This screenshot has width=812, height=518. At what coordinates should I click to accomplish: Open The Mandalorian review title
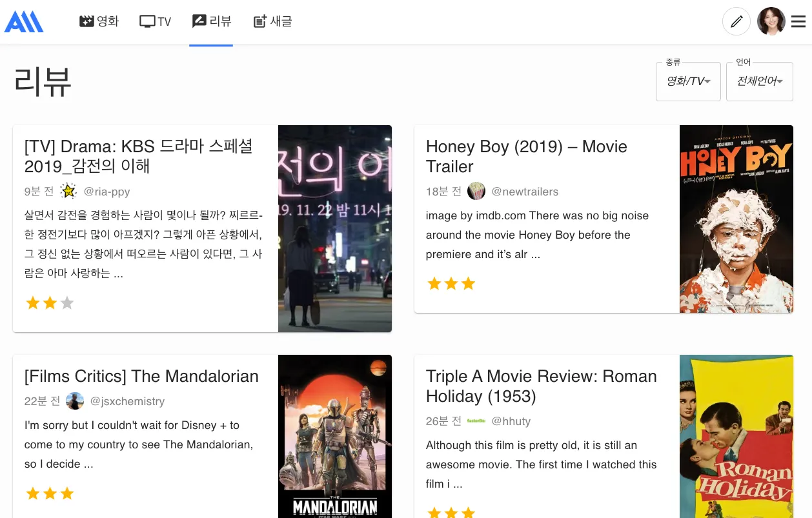point(141,376)
